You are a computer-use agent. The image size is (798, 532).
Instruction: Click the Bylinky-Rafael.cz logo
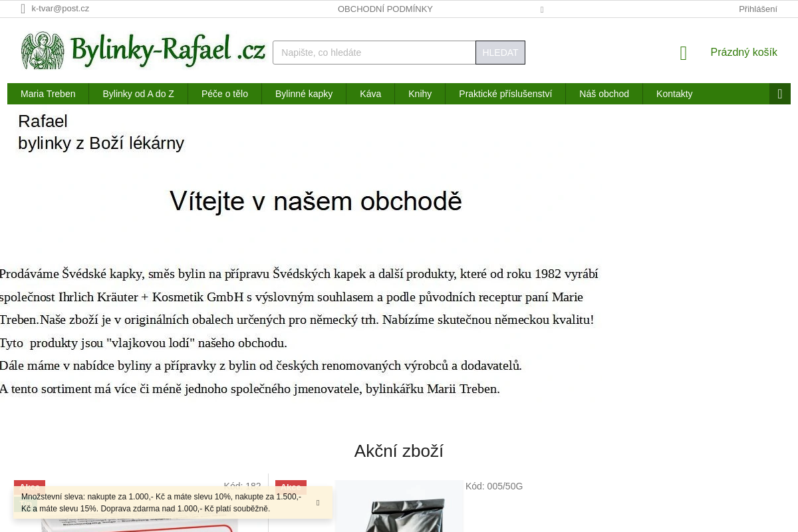click(x=144, y=51)
